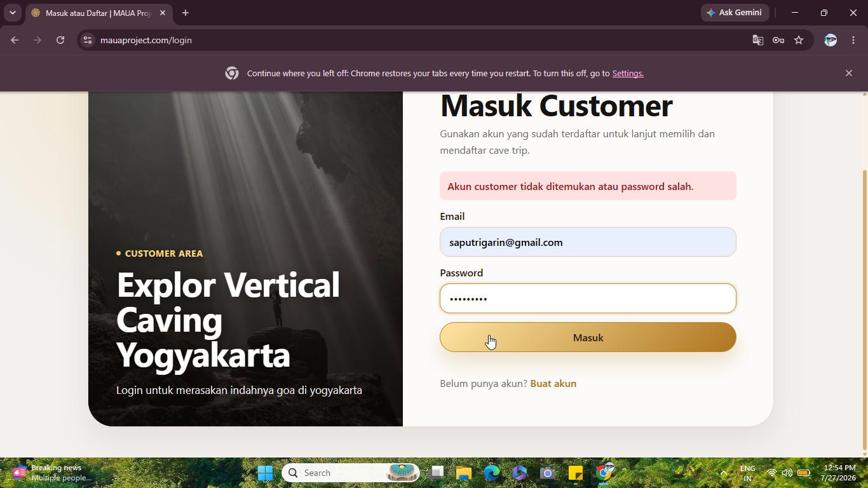This screenshot has width=868, height=488.
Task: Go forward with the forward arrow
Action: [x=37, y=40]
